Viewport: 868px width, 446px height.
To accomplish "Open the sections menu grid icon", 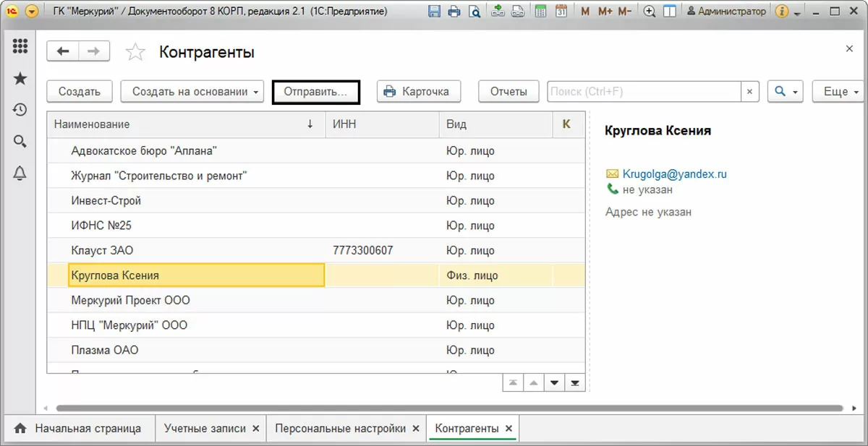I will coord(20,46).
